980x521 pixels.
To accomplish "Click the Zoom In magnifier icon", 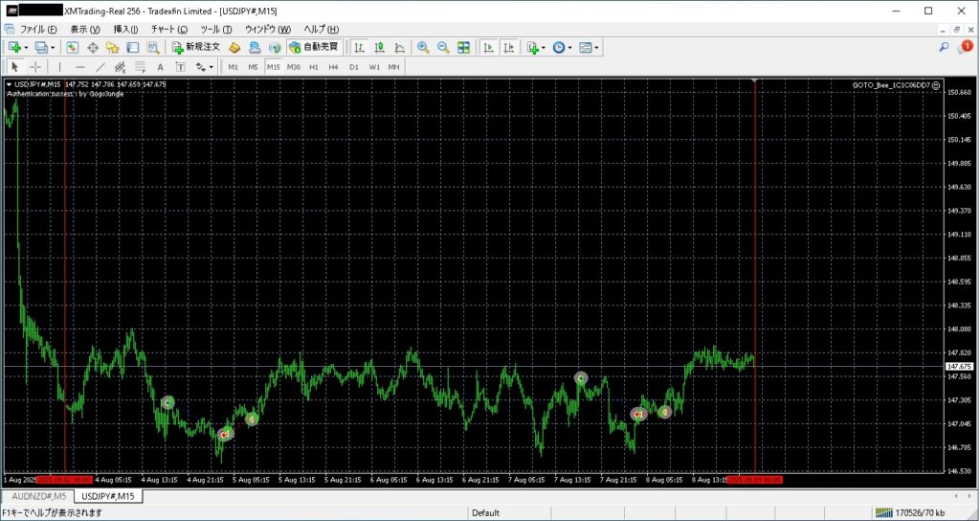I will coord(423,47).
